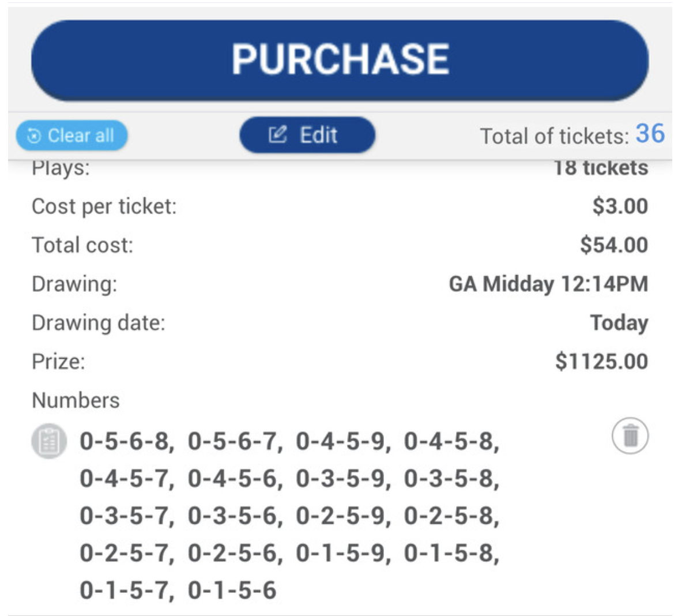The height and width of the screenshot is (616, 678).
Task: Select the $54.00 total cost value
Action: 614,245
